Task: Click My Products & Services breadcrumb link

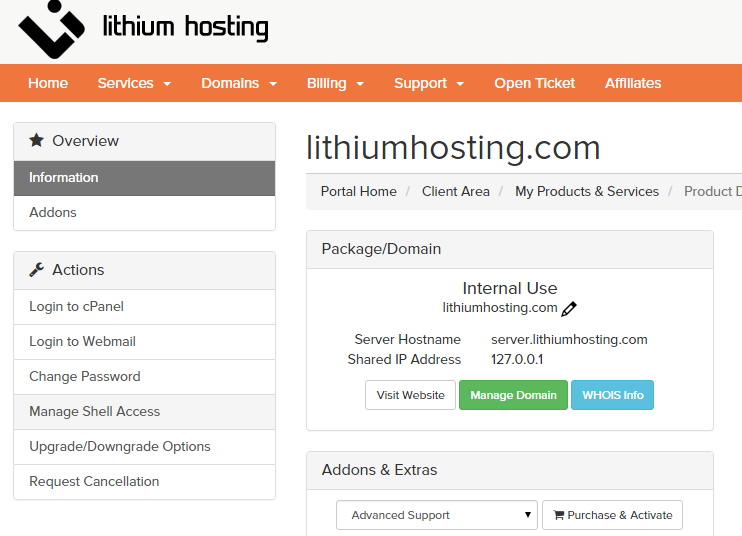Action: tap(587, 192)
